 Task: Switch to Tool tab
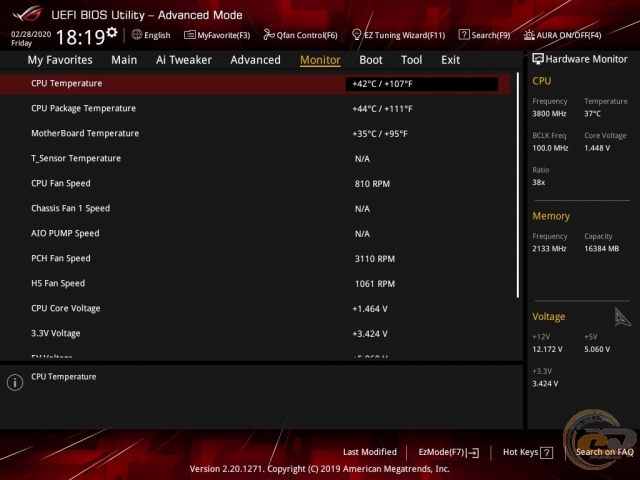411,60
